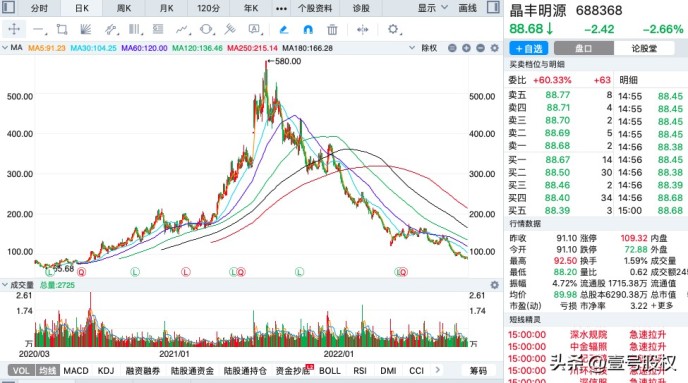Open the 融资融券 margin trading indicator
The height and width of the screenshot is (383, 688).
coord(143,371)
